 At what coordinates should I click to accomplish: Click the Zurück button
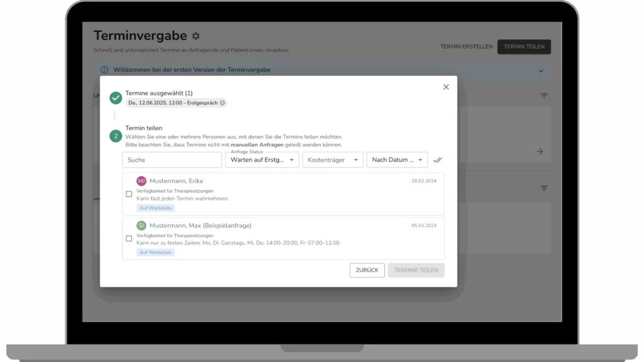click(x=367, y=270)
